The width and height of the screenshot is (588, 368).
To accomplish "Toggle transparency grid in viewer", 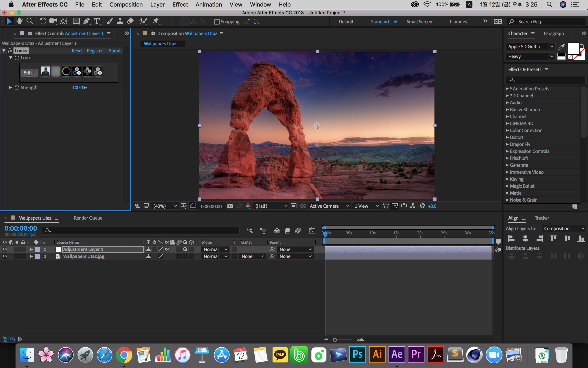I will pos(303,206).
